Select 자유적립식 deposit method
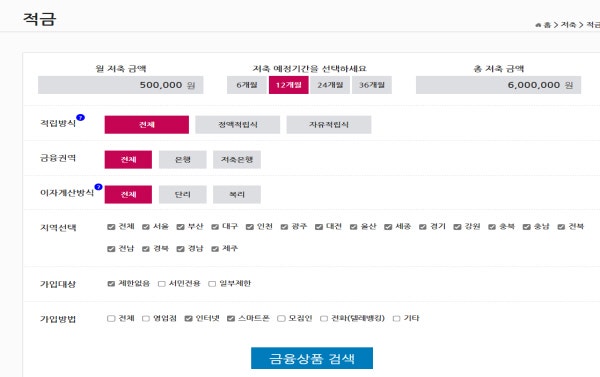Viewport: 600px width, 377px height. coord(329,125)
